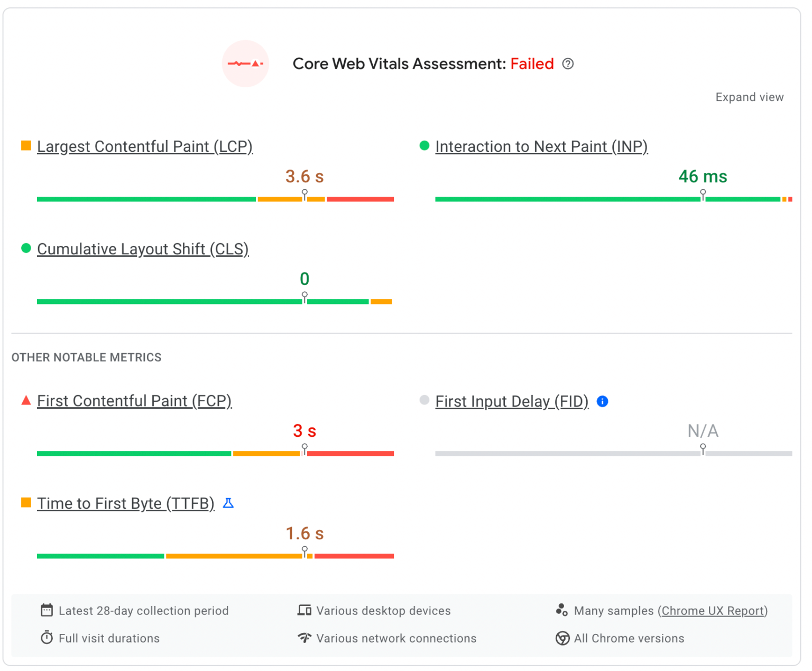Click the TTFB experimental flask icon
Viewport: 812px width, 671px height.
[228, 503]
